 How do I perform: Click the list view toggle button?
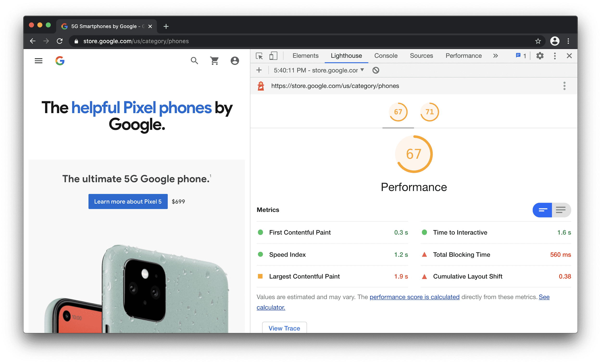(x=561, y=210)
